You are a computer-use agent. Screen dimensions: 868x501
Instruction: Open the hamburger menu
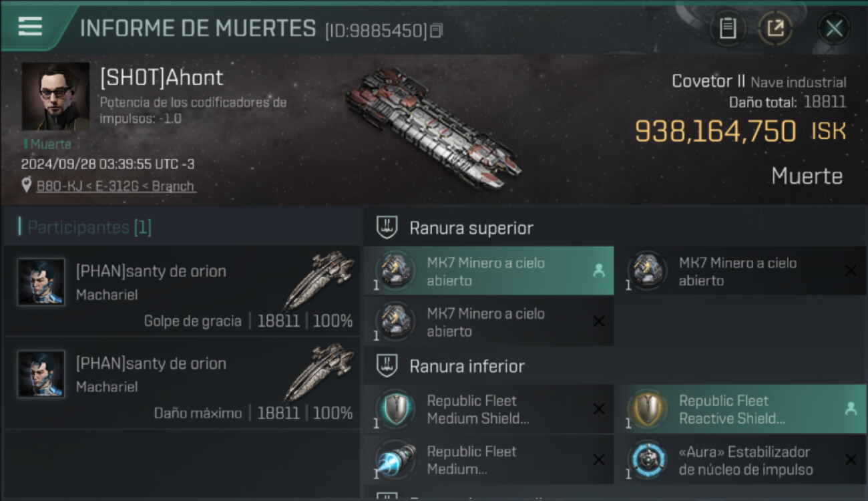tap(30, 27)
